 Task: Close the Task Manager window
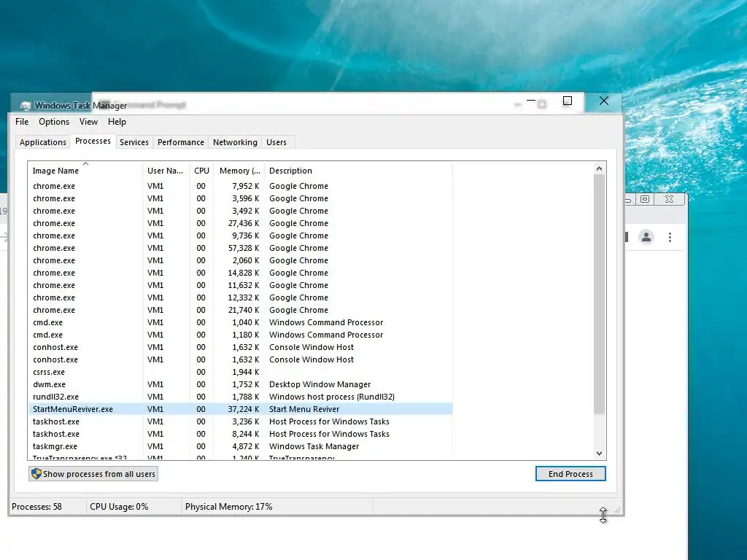(603, 101)
